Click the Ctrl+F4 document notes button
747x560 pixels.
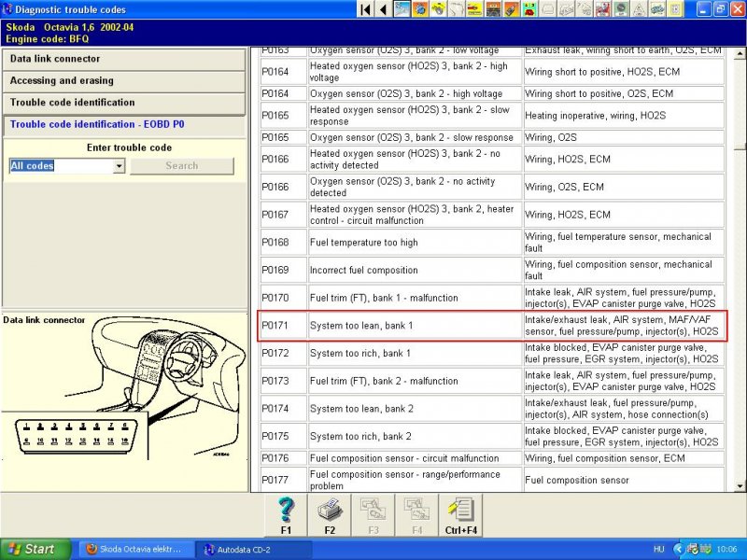[460, 516]
